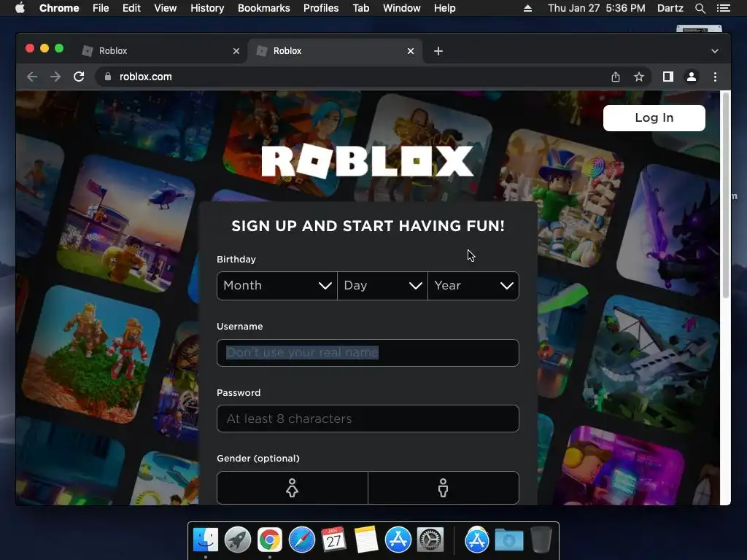Open Launchpad from the Dock
Viewport: 747px width, 560px height.
[238, 540]
